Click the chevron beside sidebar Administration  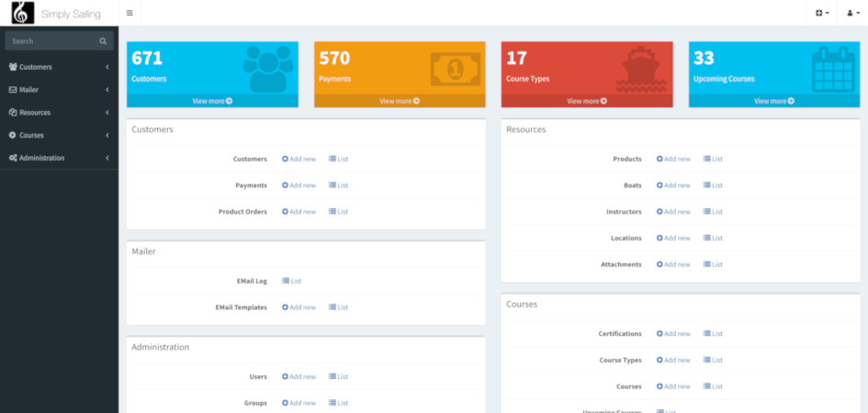[107, 158]
